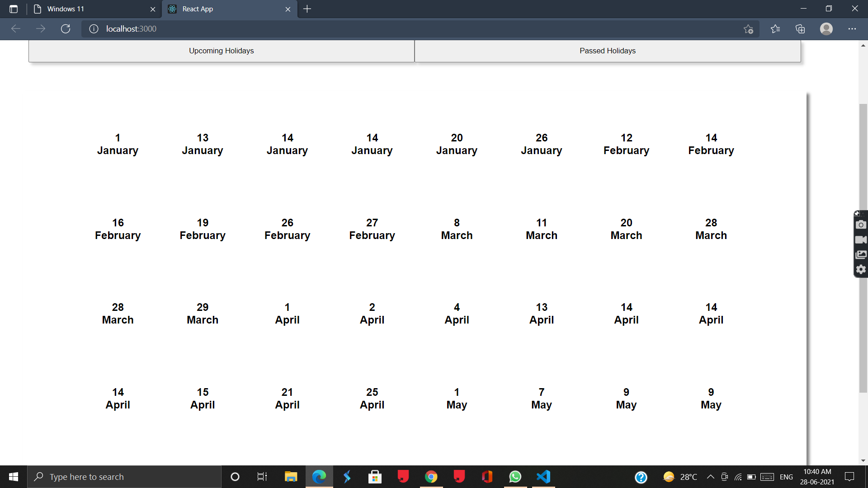The height and width of the screenshot is (488, 868).
Task: Show hidden system tray icons
Action: (711, 477)
